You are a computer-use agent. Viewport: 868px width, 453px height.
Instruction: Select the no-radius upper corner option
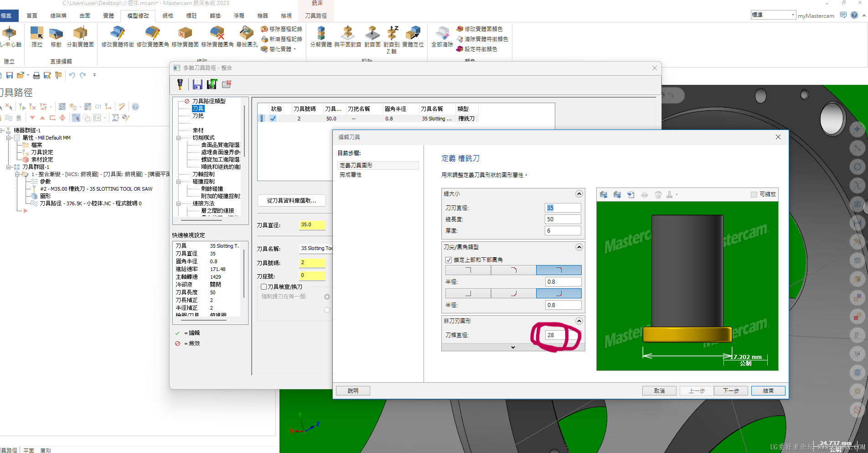pyautogui.click(x=468, y=270)
